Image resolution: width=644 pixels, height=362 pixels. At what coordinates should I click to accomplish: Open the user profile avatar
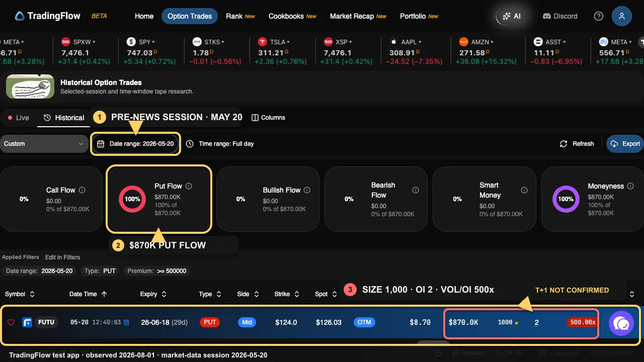tap(622, 16)
